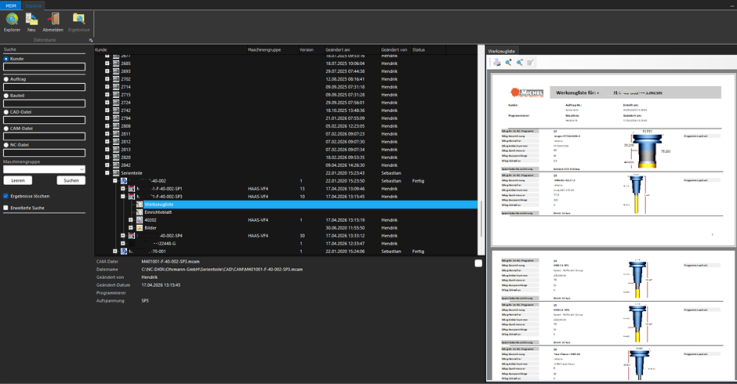This screenshot has width=737, height=384.
Task: Click the folder icon of customer 2742
Action: 116,110
